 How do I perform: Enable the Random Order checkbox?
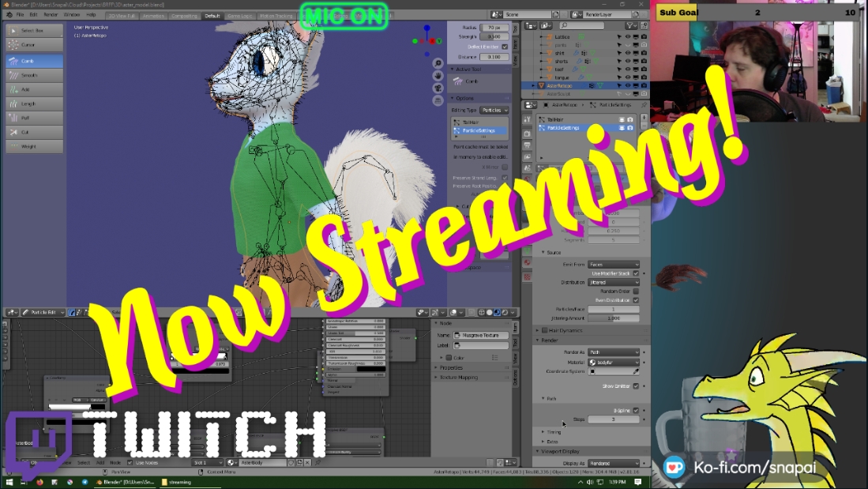(636, 291)
